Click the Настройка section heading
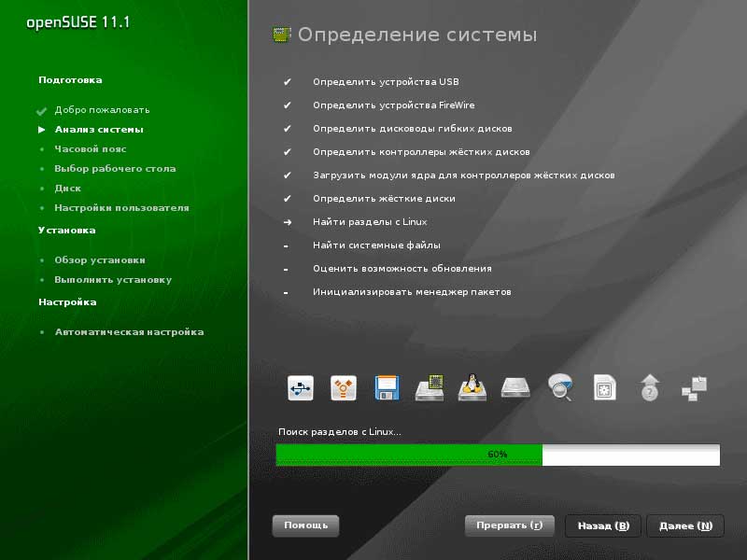 point(67,301)
